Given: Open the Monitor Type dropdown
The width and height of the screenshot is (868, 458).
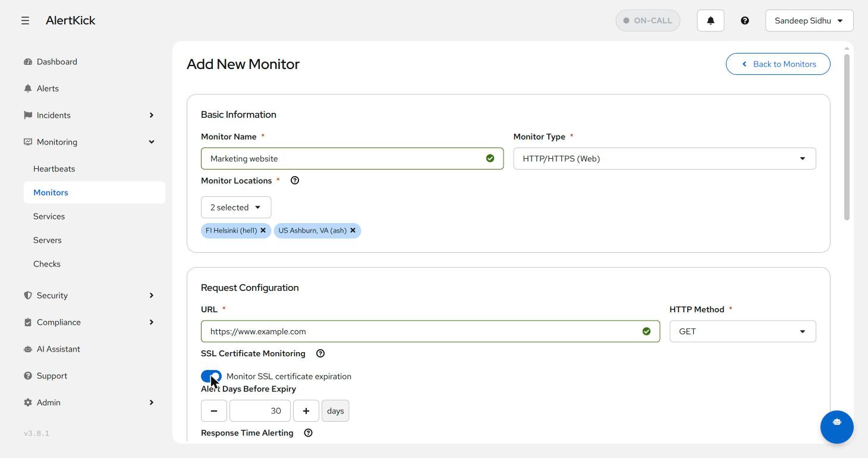Looking at the screenshot, I should [x=665, y=158].
